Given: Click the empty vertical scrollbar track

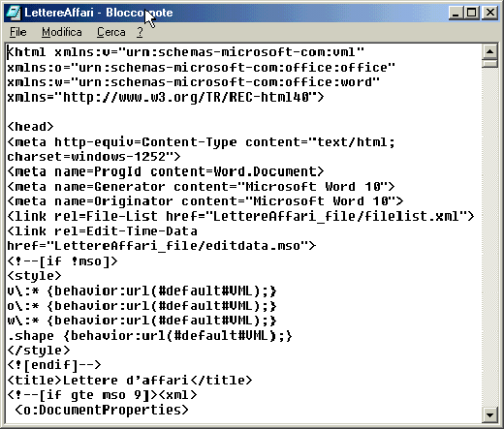Looking at the screenshot, I should click(x=489, y=237).
